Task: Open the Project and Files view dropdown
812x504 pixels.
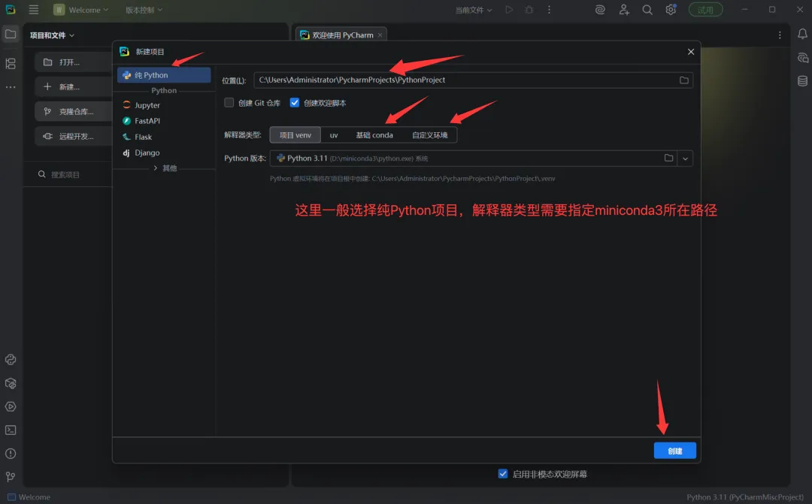Action: pos(52,35)
